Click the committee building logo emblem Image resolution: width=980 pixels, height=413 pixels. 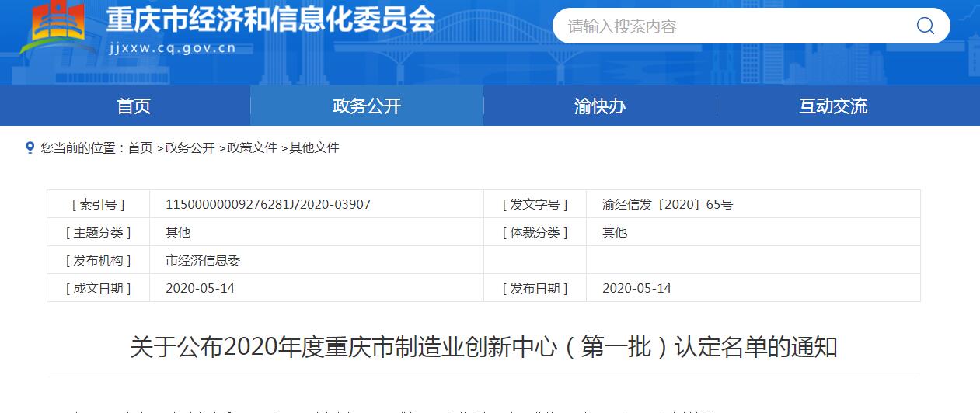point(55,27)
